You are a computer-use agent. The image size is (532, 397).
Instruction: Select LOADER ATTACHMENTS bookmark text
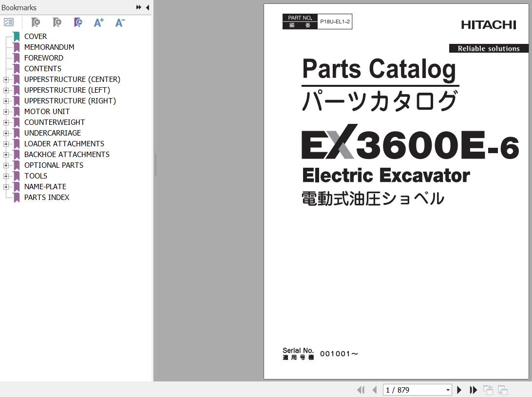64,144
